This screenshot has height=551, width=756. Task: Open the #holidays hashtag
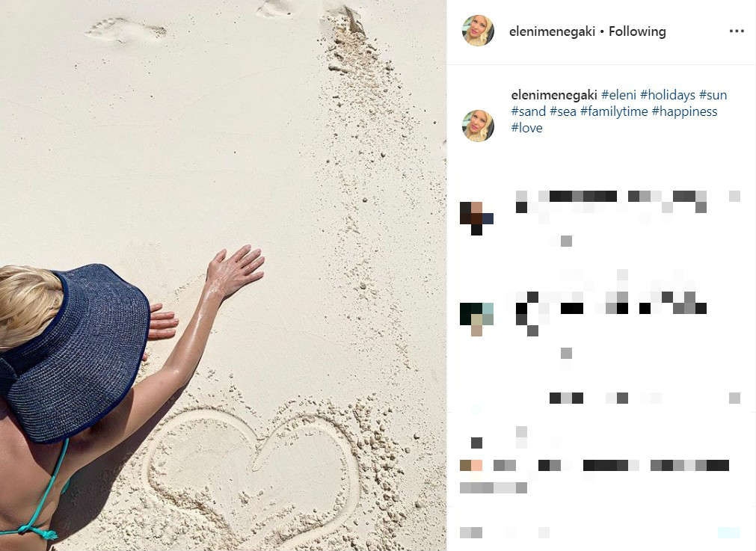[668, 95]
